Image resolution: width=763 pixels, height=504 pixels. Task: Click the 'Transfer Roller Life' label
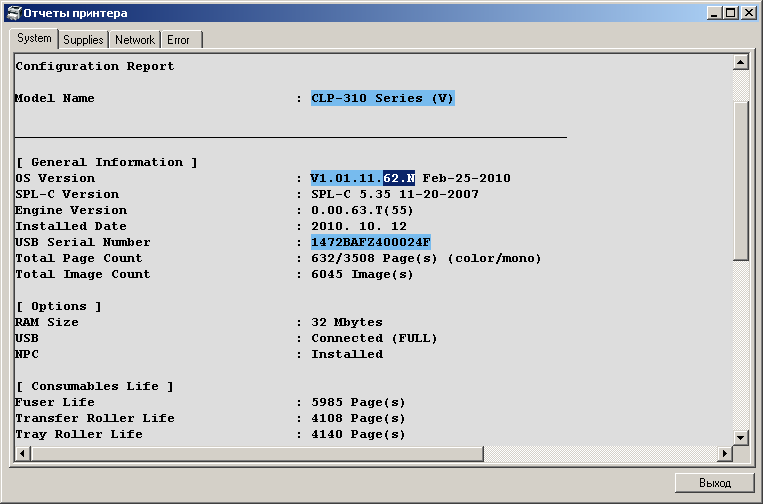94,418
